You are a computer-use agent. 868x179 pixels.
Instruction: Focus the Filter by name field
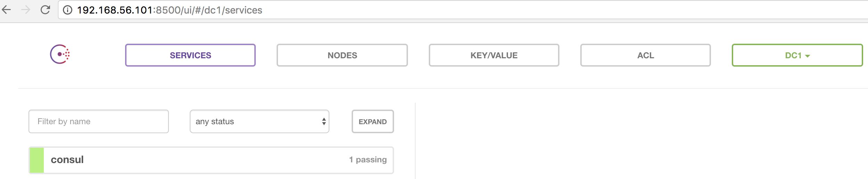coord(99,121)
